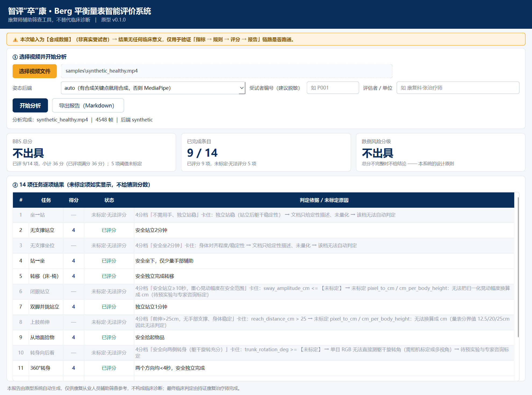
Task: Click 未标定·无法评分 status in 坐→站 row
Action: 109,215
